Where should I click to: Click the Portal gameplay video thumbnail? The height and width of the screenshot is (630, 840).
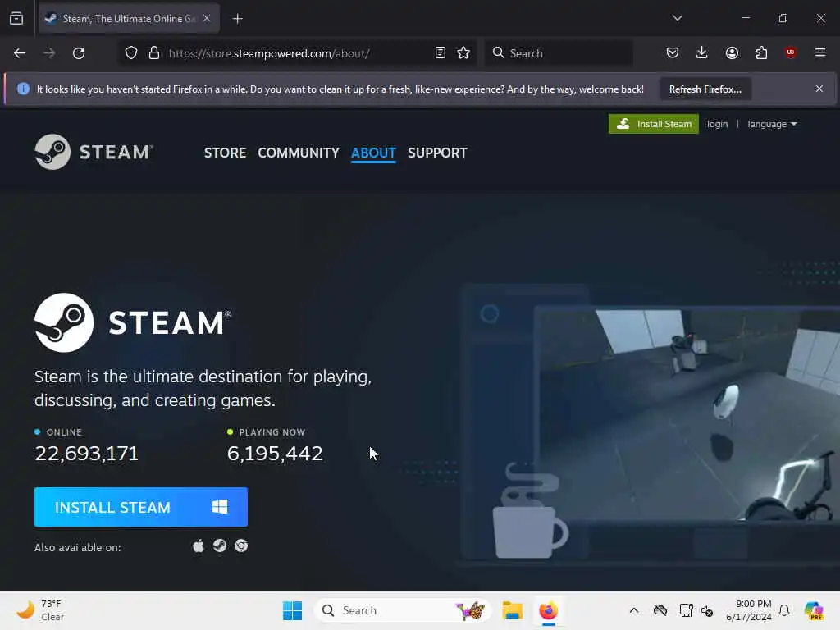point(688,415)
